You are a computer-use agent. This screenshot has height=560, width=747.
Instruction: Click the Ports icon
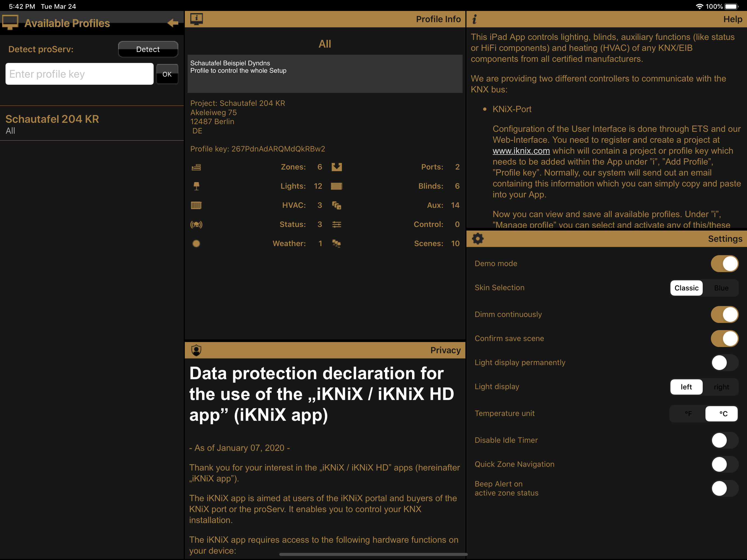337,167
